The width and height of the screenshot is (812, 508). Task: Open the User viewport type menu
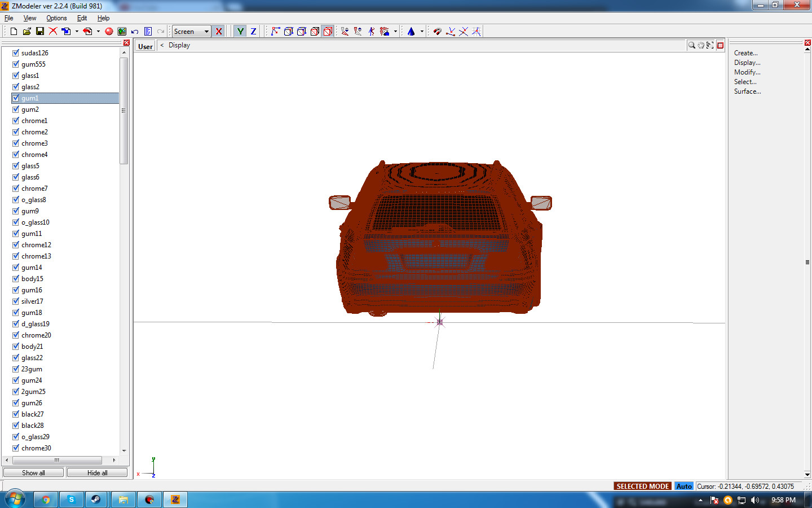pyautogui.click(x=145, y=46)
